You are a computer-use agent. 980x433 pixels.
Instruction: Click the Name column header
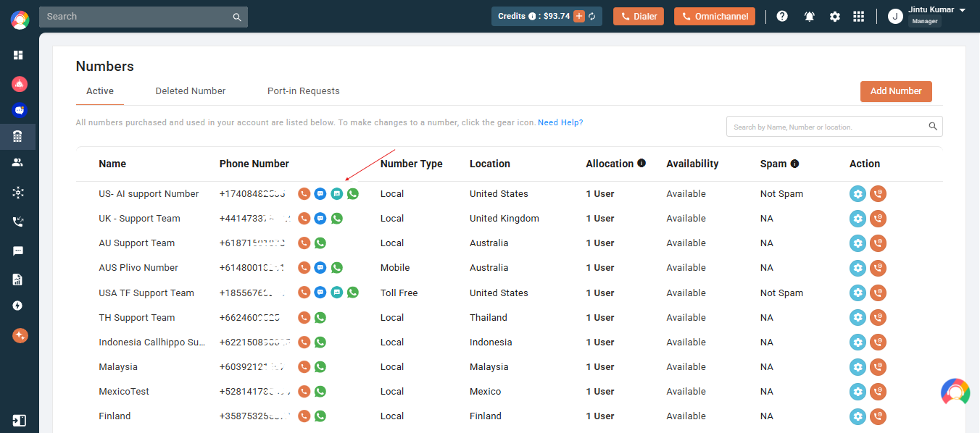[112, 164]
